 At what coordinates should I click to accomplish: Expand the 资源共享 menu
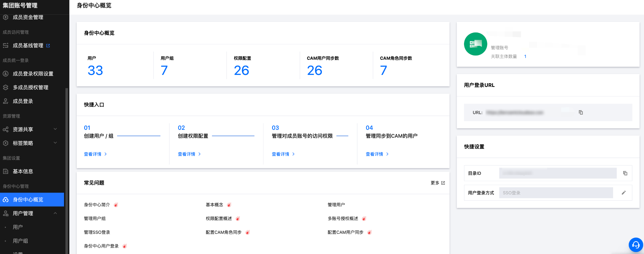point(55,129)
